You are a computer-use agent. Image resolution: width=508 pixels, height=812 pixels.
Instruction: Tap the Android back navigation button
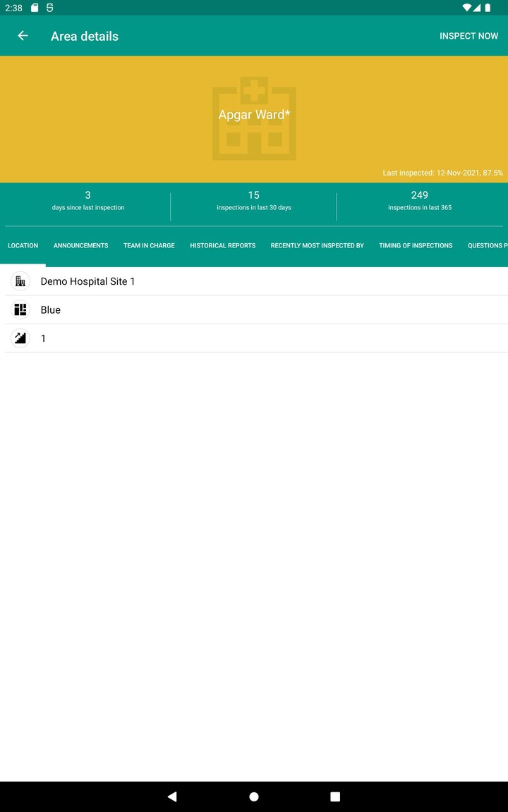click(x=172, y=796)
